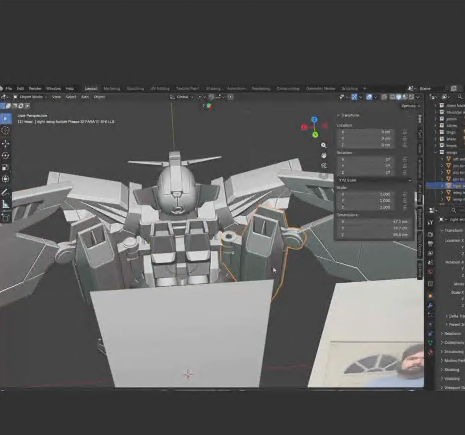Viewport: 465px width, 435px height.
Task: Open the Modifiers wrench properties tab
Action: (430, 305)
